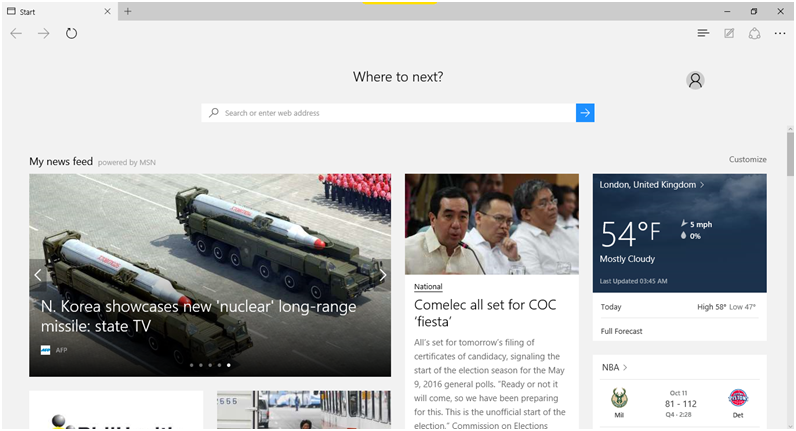This screenshot has width=796, height=431.
Task: Show previous slide in news carousel
Action: [38, 275]
